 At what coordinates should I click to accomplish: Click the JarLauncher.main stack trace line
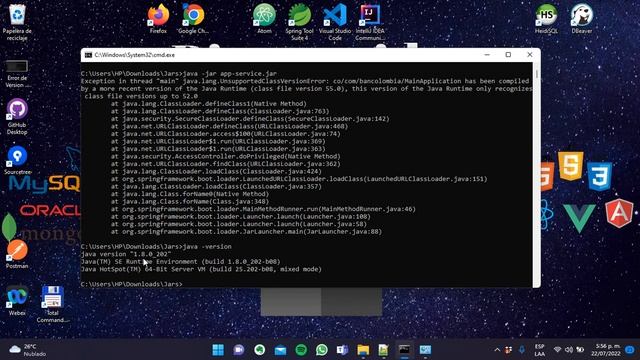(x=246, y=231)
